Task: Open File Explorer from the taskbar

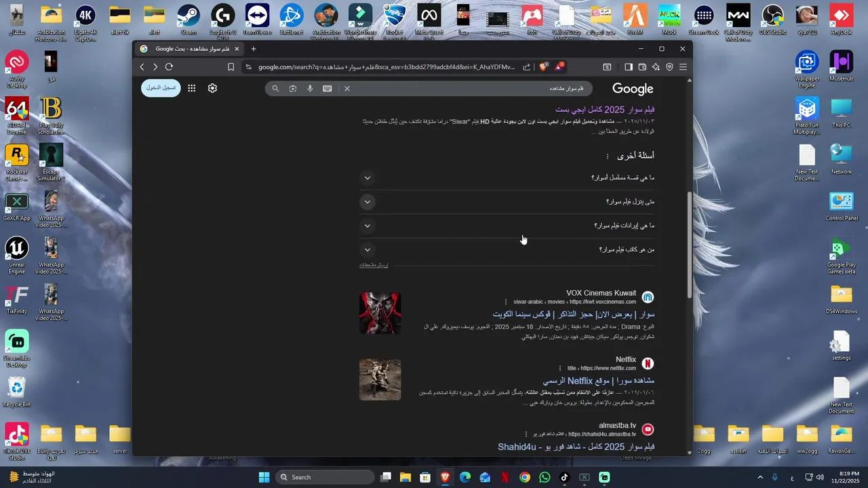Action: pyautogui.click(x=405, y=477)
